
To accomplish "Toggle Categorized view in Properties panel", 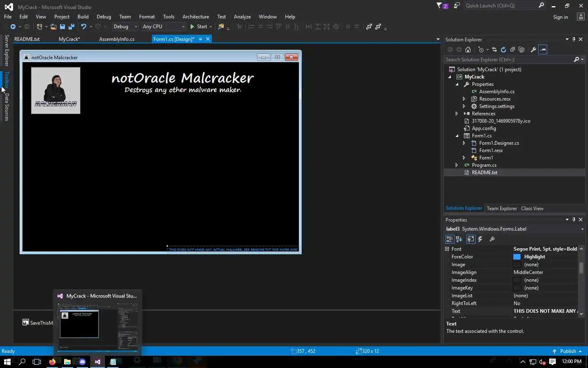I will pos(450,239).
